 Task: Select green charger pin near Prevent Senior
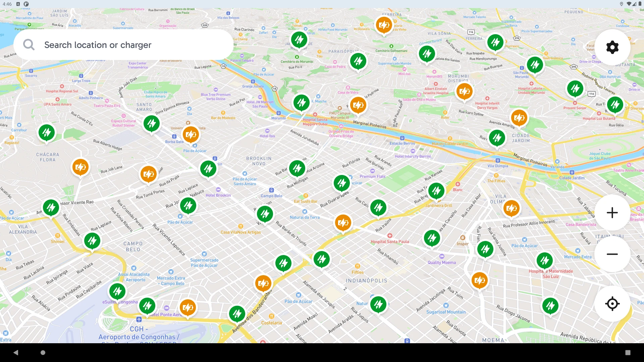point(575,89)
